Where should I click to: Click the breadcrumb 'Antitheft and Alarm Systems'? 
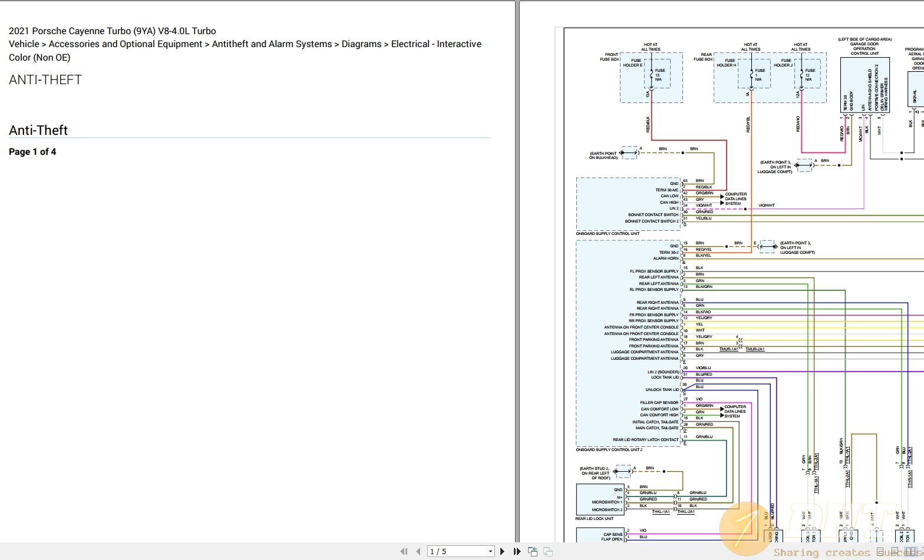coord(272,44)
